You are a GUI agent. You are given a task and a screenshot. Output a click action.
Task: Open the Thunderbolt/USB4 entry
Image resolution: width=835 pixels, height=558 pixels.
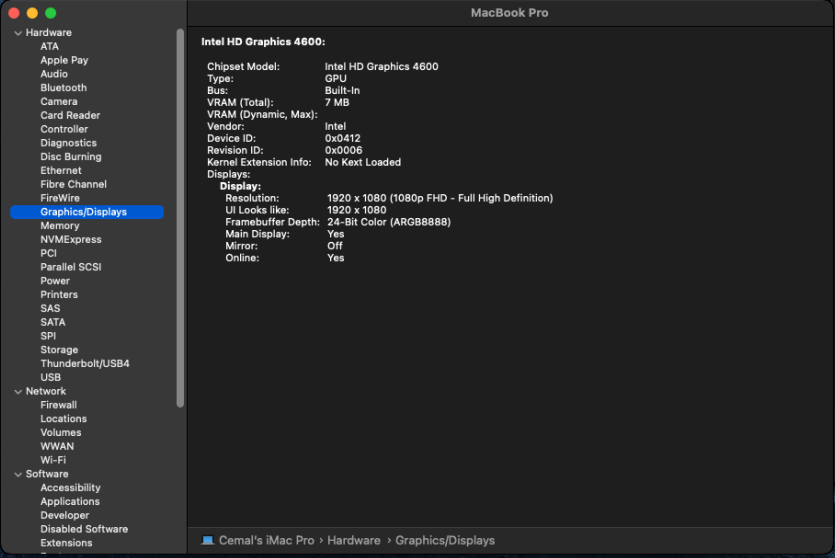click(x=84, y=364)
